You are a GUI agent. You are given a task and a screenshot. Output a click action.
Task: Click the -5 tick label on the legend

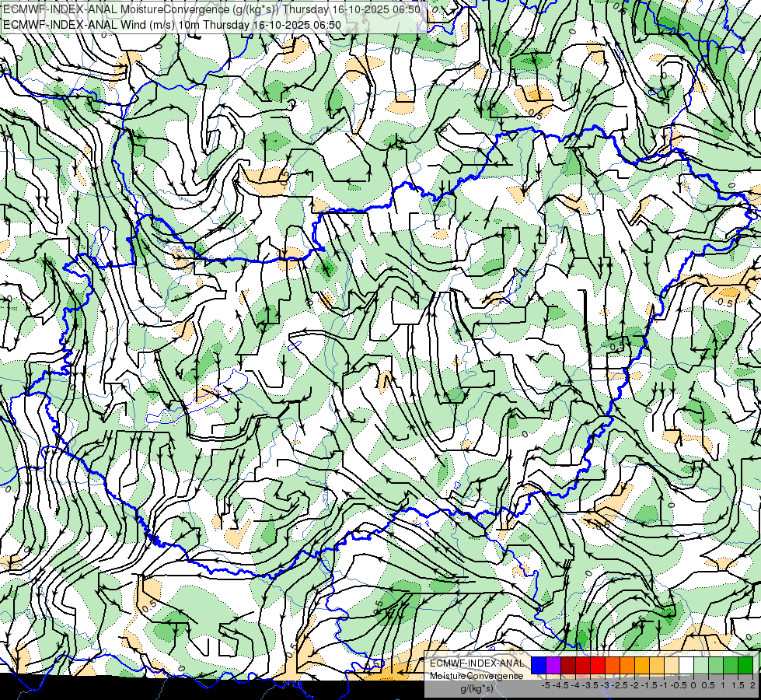tap(546, 685)
